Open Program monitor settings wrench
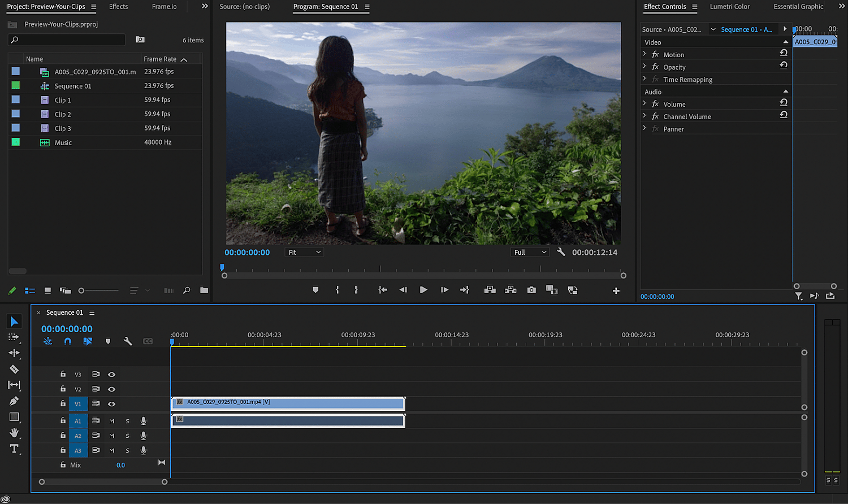Screen dimensions: 848x504 [x=561, y=252]
